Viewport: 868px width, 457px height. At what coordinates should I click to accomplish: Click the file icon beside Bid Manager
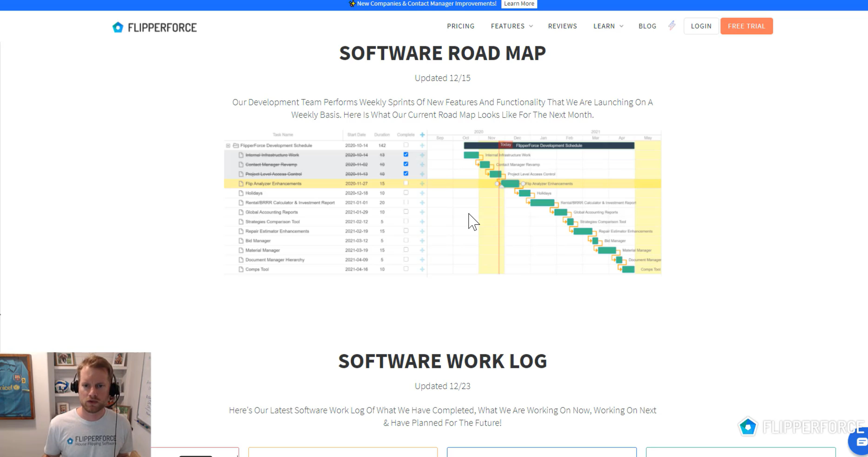(x=241, y=240)
